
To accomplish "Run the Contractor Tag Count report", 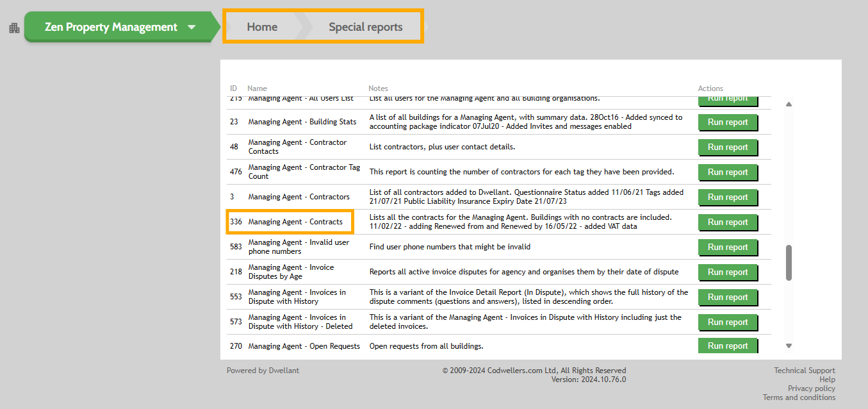I will [x=728, y=172].
